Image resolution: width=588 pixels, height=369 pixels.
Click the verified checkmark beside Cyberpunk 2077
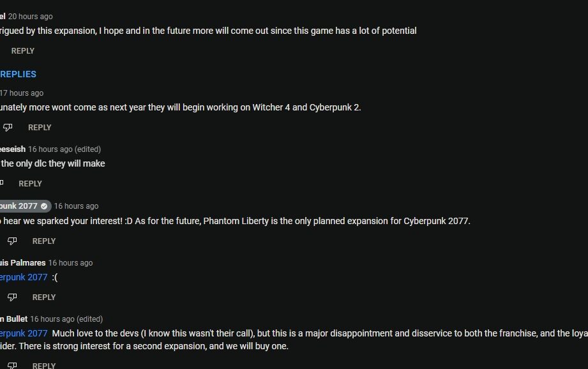(x=44, y=206)
